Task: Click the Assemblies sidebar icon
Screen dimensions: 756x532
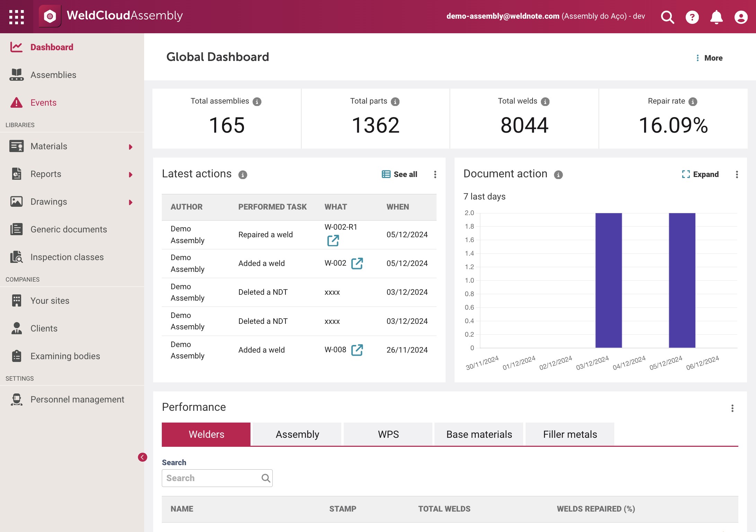Action: (x=16, y=75)
